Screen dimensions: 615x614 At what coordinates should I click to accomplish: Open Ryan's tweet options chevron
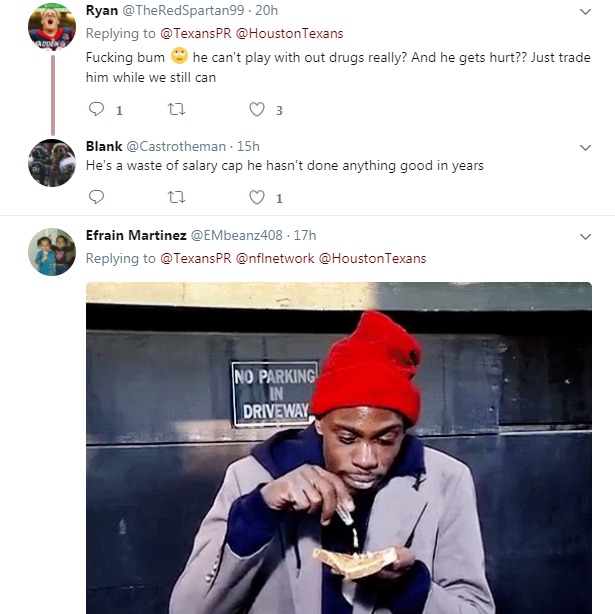point(586,12)
